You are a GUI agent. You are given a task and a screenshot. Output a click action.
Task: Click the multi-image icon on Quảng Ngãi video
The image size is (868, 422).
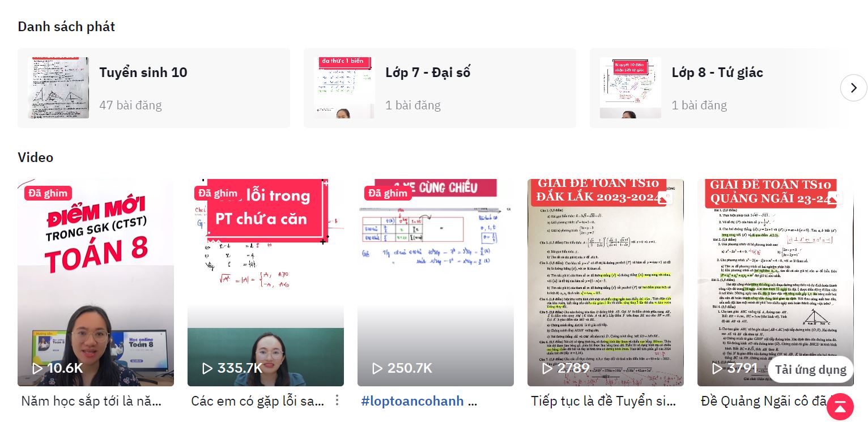[x=836, y=197]
